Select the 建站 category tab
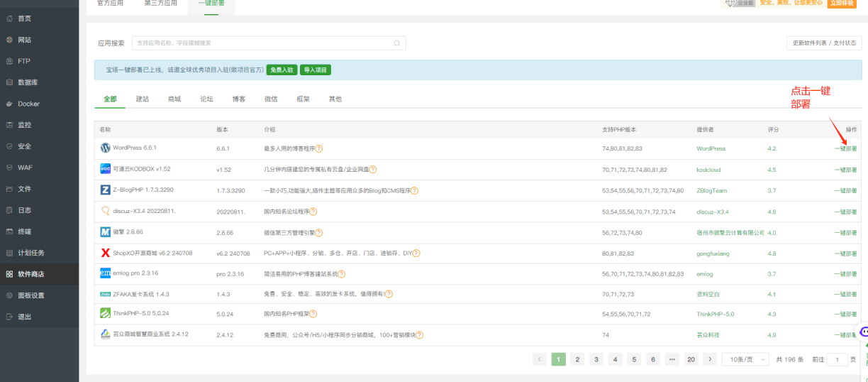 [x=143, y=99]
